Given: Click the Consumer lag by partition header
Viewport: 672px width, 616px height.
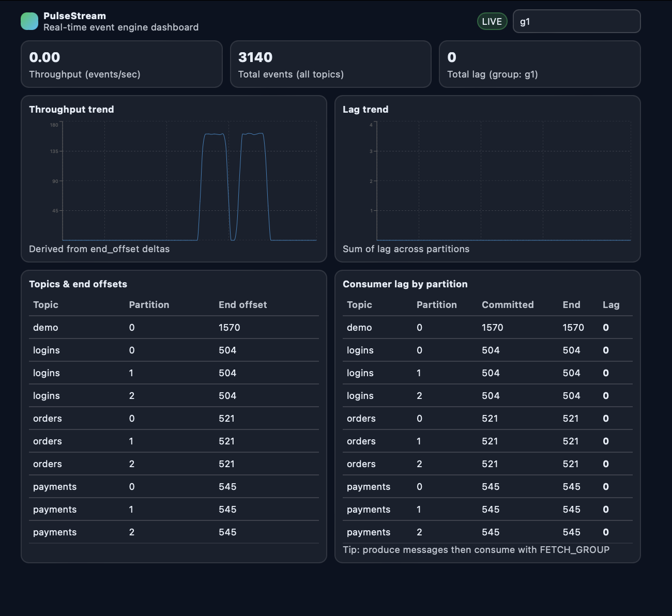Looking at the screenshot, I should [x=405, y=284].
